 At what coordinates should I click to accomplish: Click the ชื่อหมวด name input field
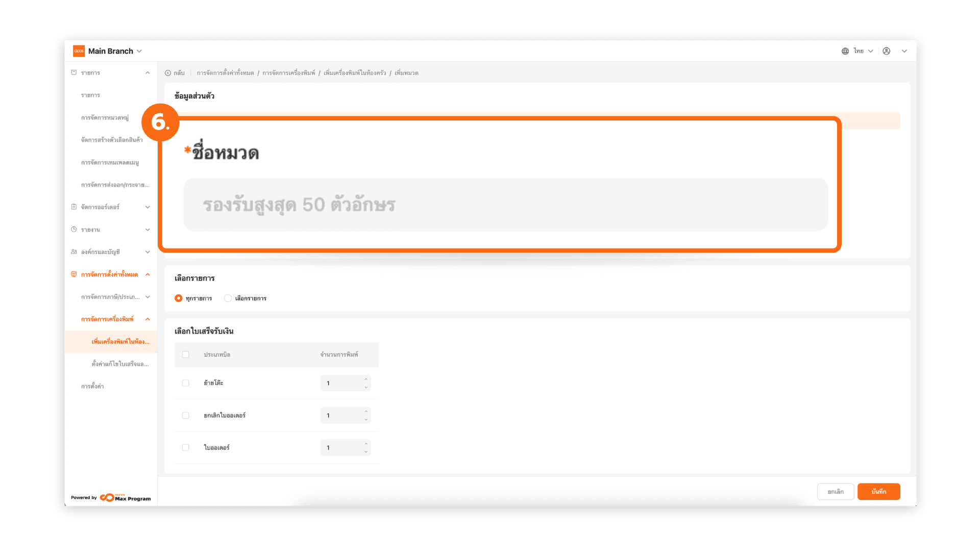pos(505,205)
